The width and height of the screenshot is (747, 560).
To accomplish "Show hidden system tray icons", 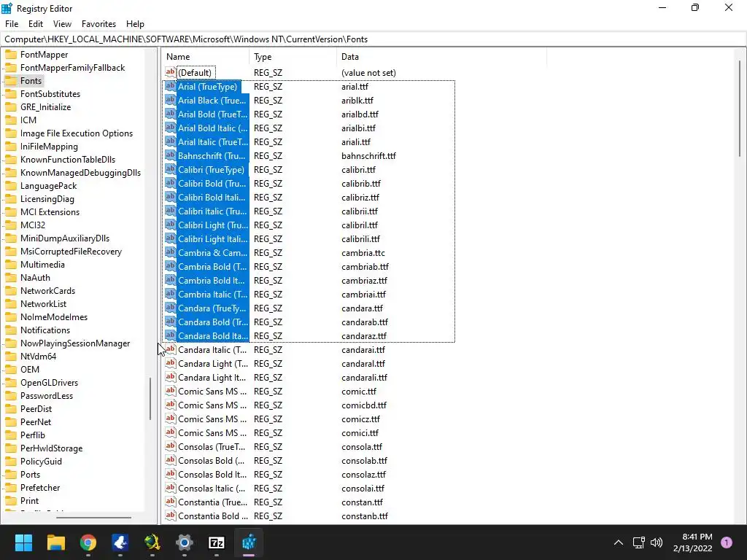I will click(x=619, y=542).
